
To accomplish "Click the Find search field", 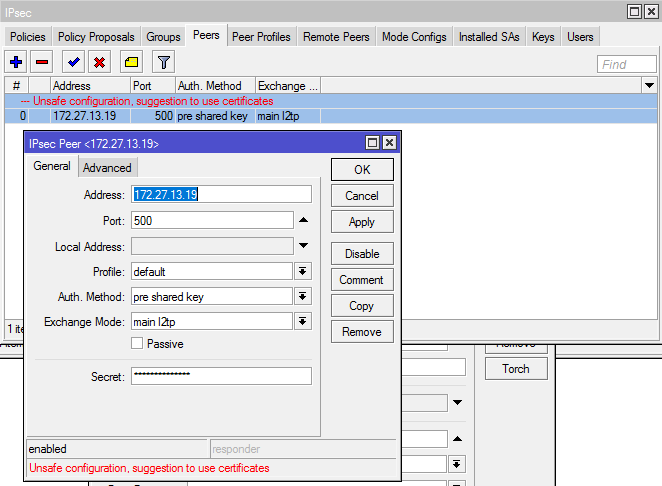I will (627, 64).
